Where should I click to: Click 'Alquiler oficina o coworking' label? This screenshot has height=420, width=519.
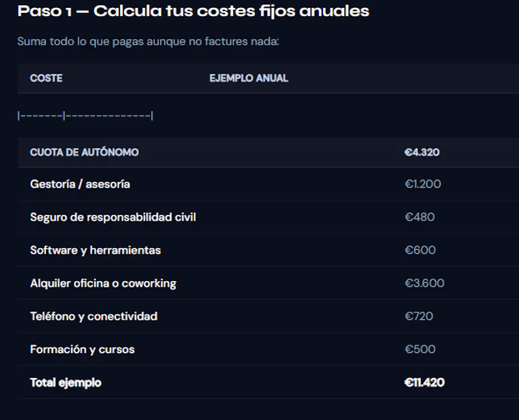click(103, 284)
